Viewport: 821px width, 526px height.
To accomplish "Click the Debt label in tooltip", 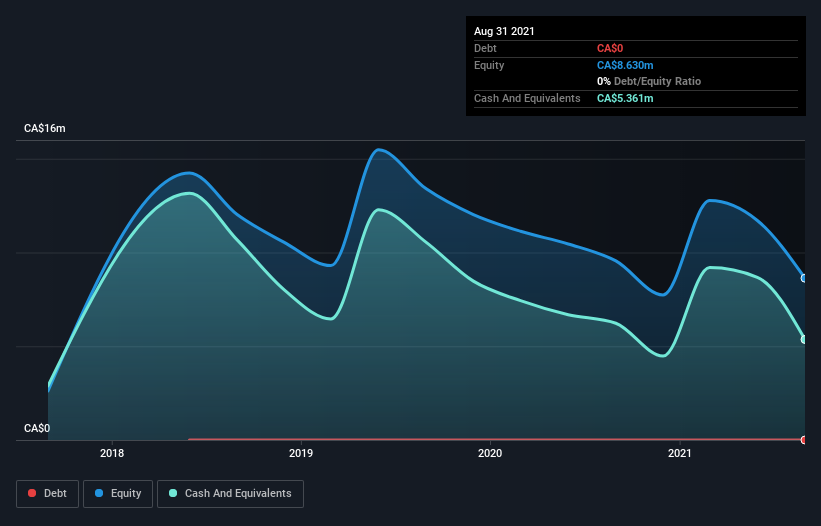I will point(485,49).
